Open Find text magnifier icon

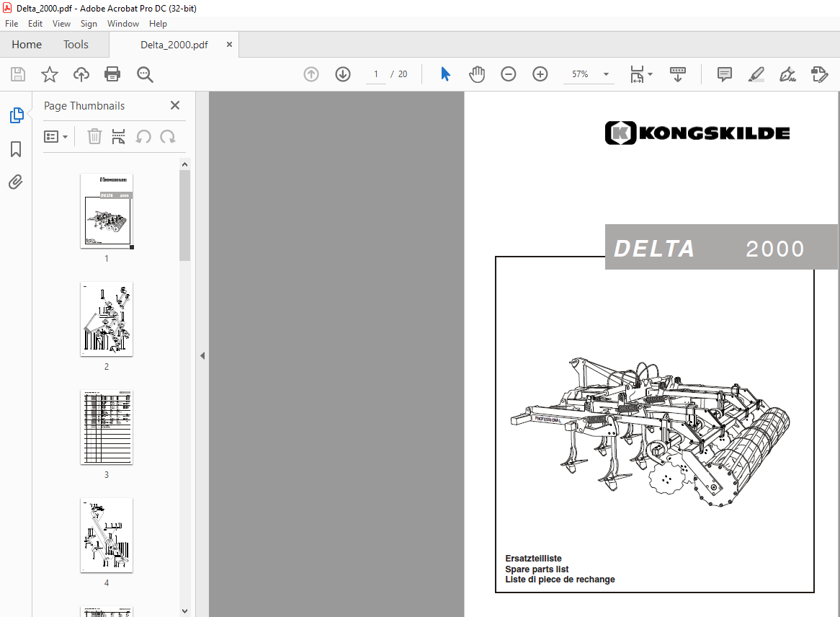(145, 74)
